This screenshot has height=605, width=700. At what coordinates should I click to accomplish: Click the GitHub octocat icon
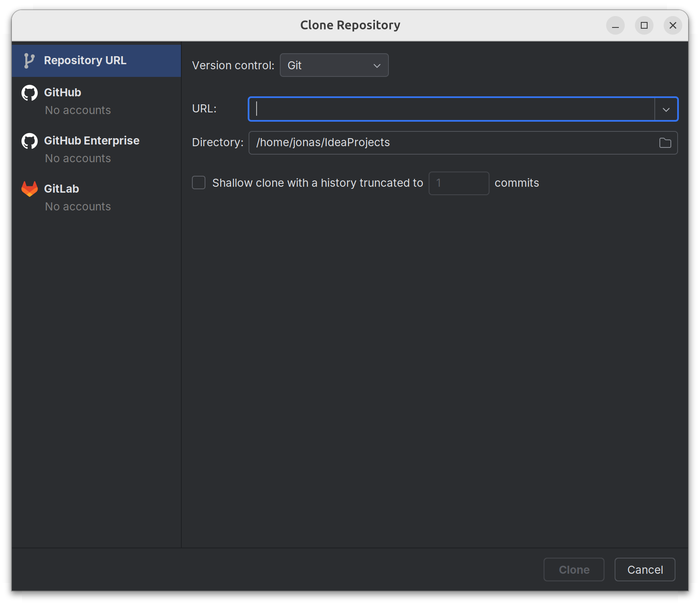(x=30, y=93)
